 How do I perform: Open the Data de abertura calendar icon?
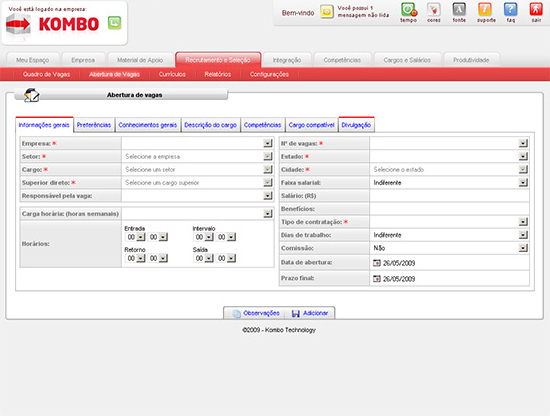(x=377, y=263)
